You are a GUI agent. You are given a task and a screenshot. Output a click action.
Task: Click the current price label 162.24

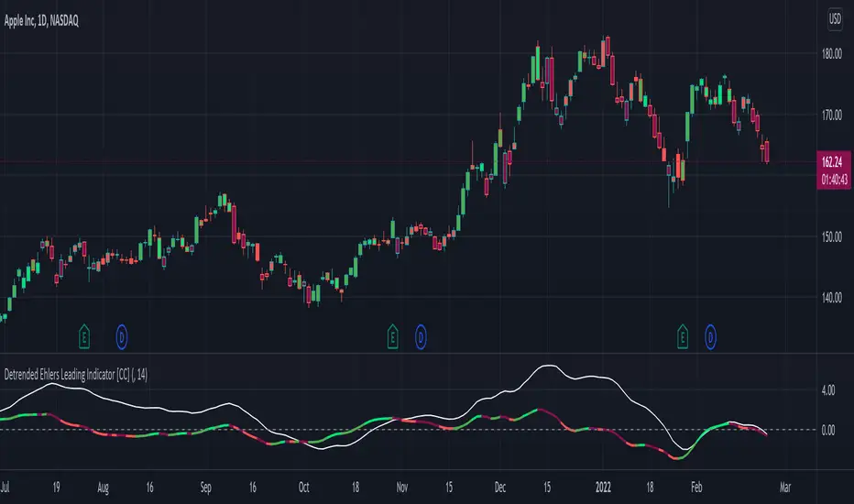(832, 162)
